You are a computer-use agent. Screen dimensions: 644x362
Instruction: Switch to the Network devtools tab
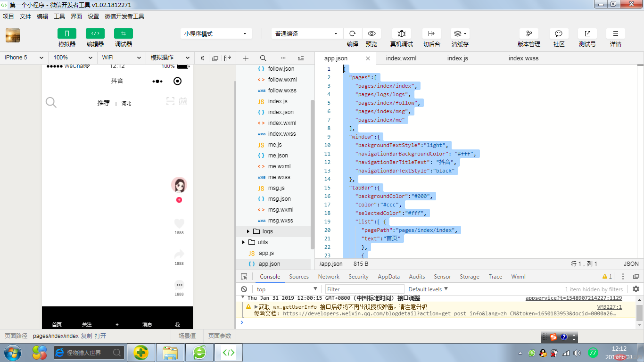coord(329,277)
